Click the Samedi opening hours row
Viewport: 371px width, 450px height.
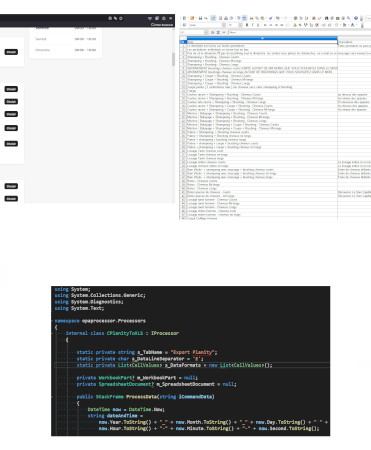coord(66,39)
